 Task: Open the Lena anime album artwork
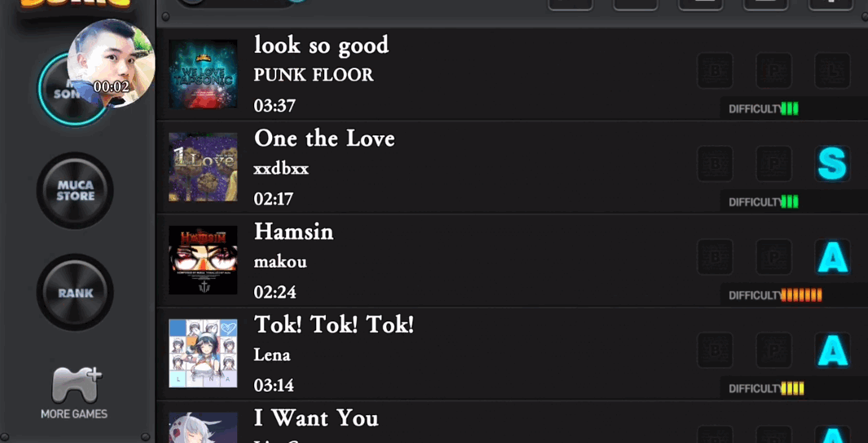point(203,353)
